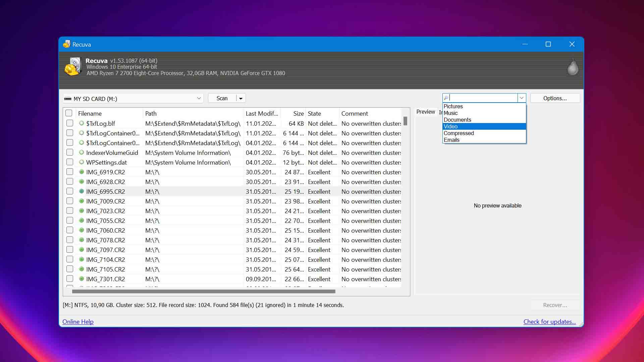Click the SD card drive icon in selector
644x362 pixels.
pos(68,99)
